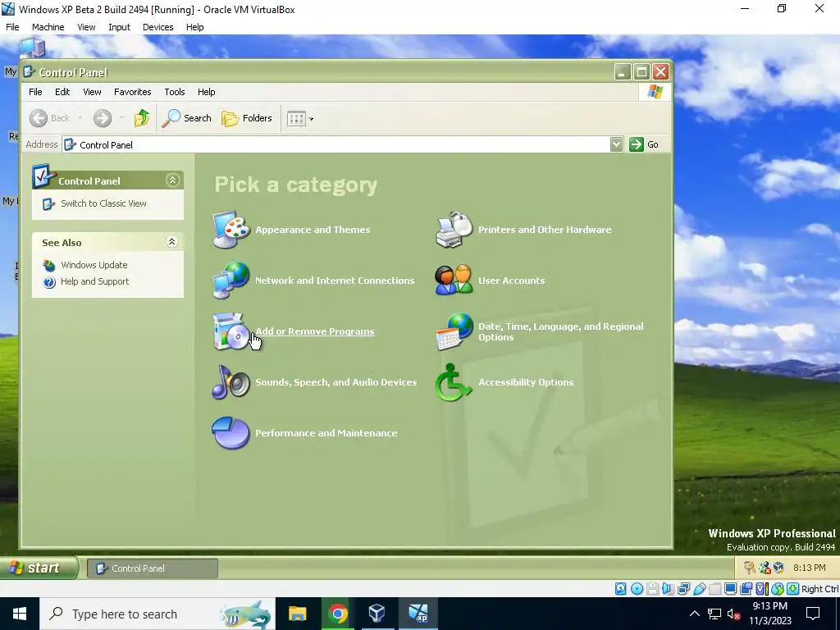This screenshot has width=840, height=630.
Task: Click the keys icon in the XP tray
Action: [750, 568]
